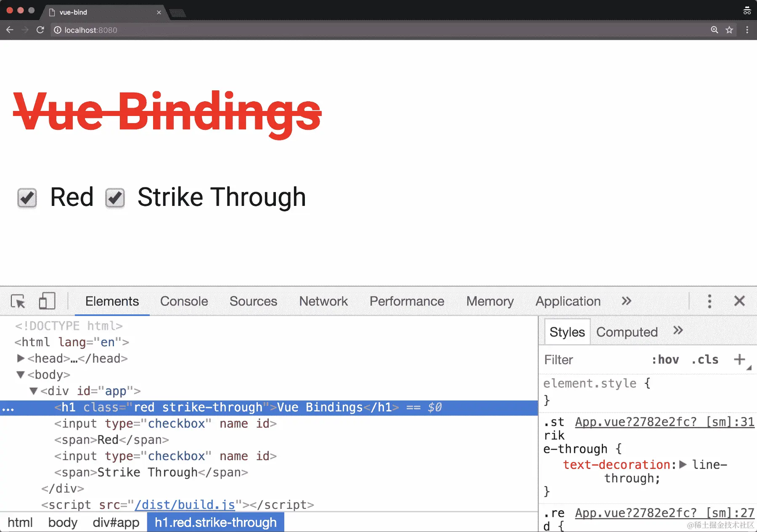Reload the localhost page
Viewport: 757px width, 532px height.
coord(40,30)
